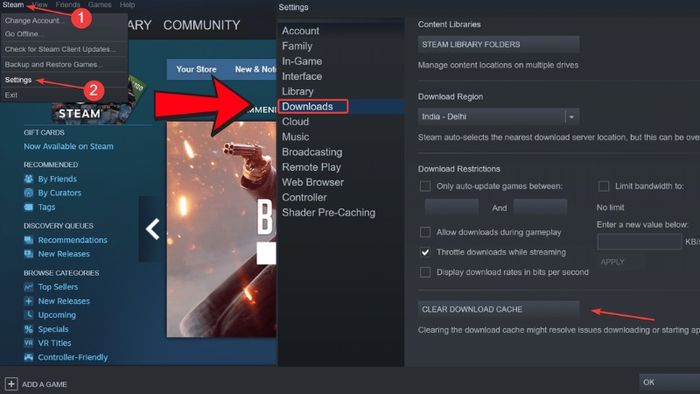Open the Steam menu in the menu bar
The width and height of the screenshot is (700, 394).
[x=13, y=4]
